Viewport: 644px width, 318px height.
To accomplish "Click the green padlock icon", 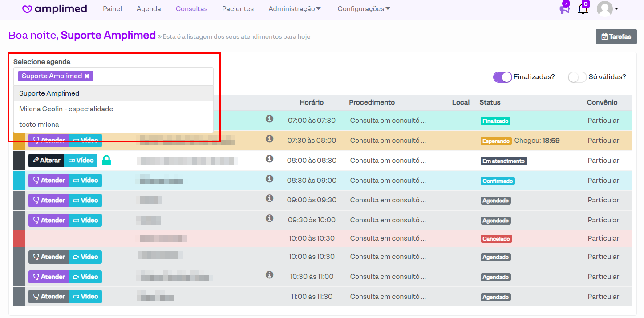I will (x=106, y=161).
